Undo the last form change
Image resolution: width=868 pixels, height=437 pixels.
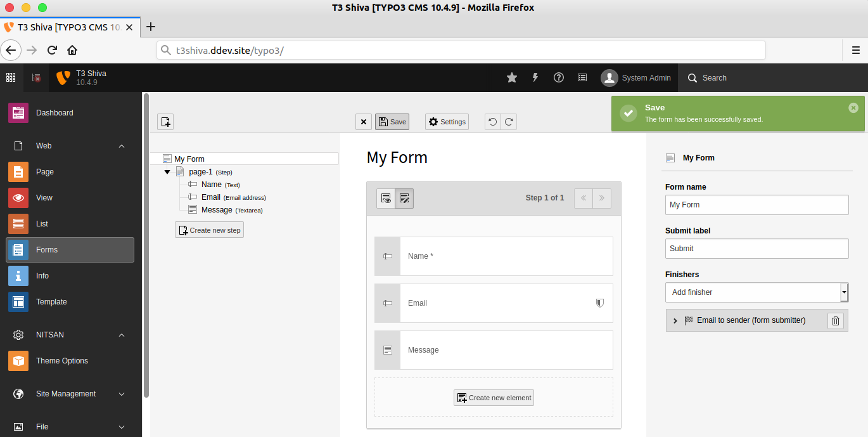pos(493,121)
